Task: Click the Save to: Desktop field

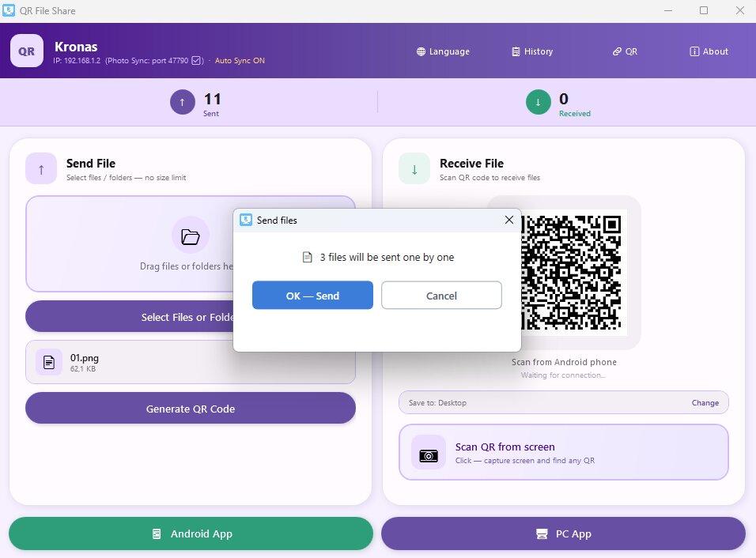Action: click(564, 402)
